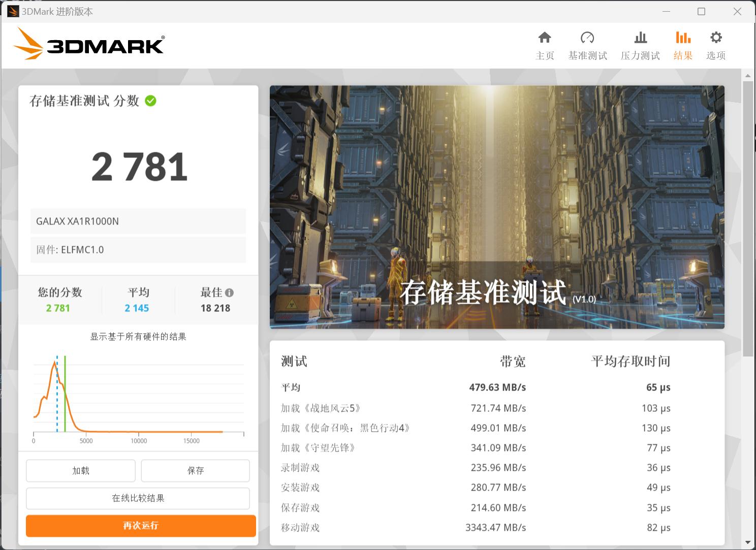Viewport: 756px width, 550px height.
Task: Click the 存储基准测试 分数 heading
Action: (x=84, y=101)
